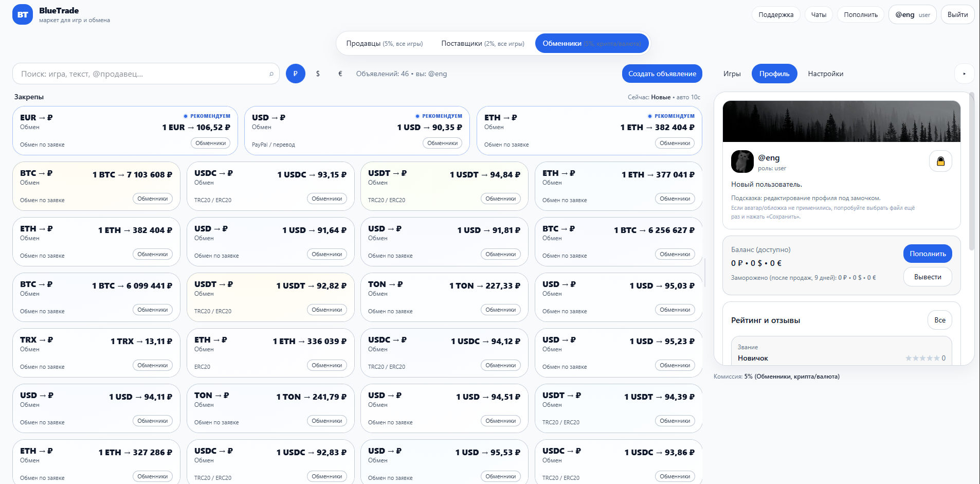Click the search magnifier icon

coord(271,74)
